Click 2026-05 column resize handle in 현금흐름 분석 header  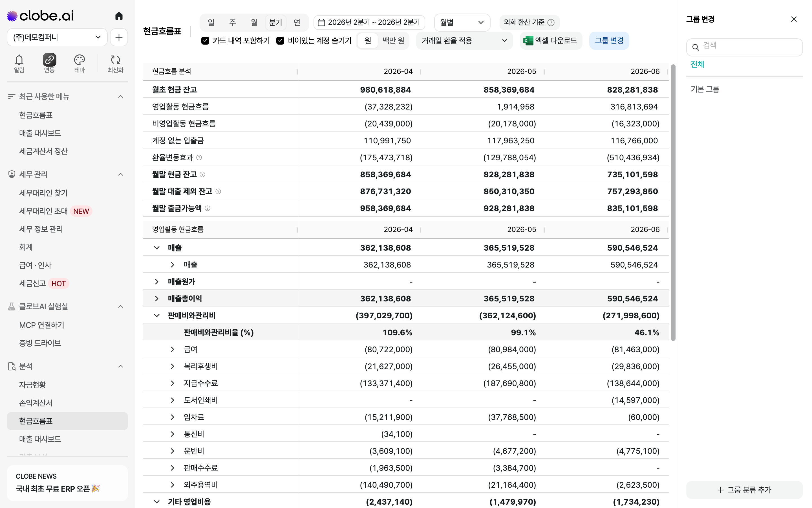pos(544,72)
